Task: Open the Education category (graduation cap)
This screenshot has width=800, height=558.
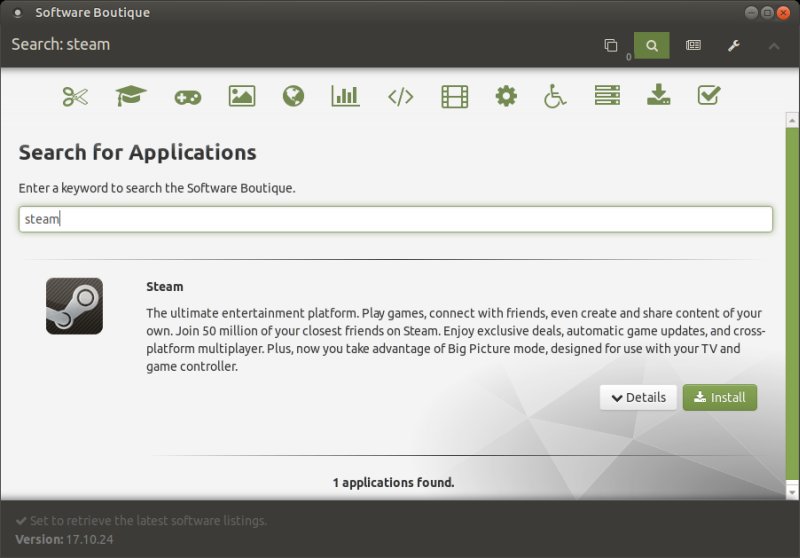Action: (x=130, y=96)
